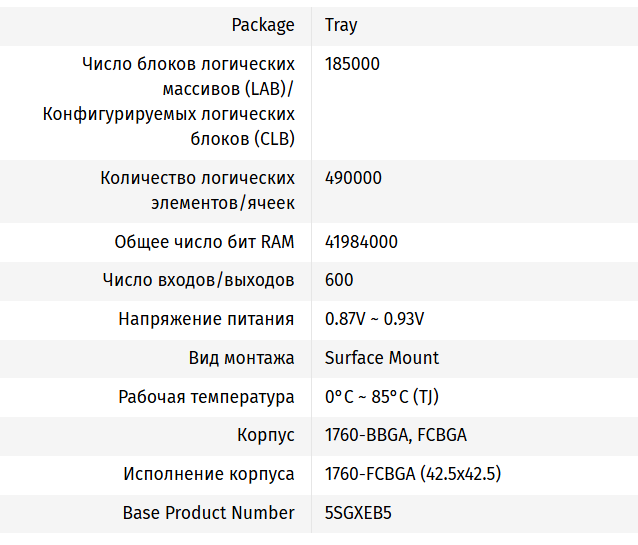Screen dimensions: 638x545
Task: Click the "Число входов/выходов" label
Action: tap(198, 280)
